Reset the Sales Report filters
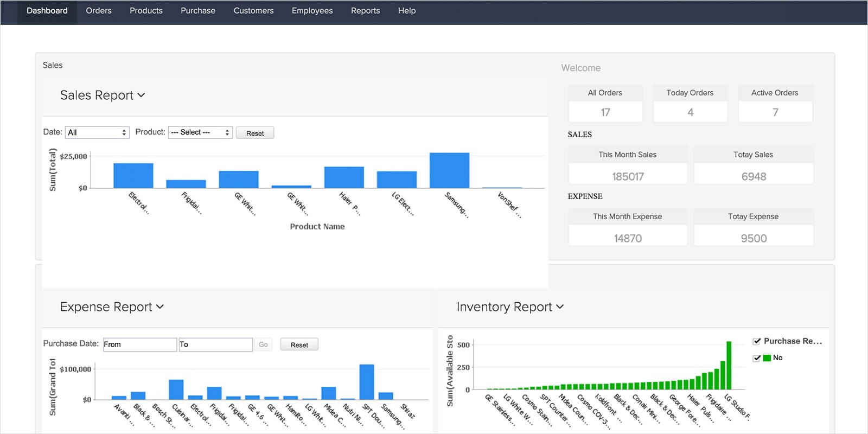 pyautogui.click(x=255, y=133)
